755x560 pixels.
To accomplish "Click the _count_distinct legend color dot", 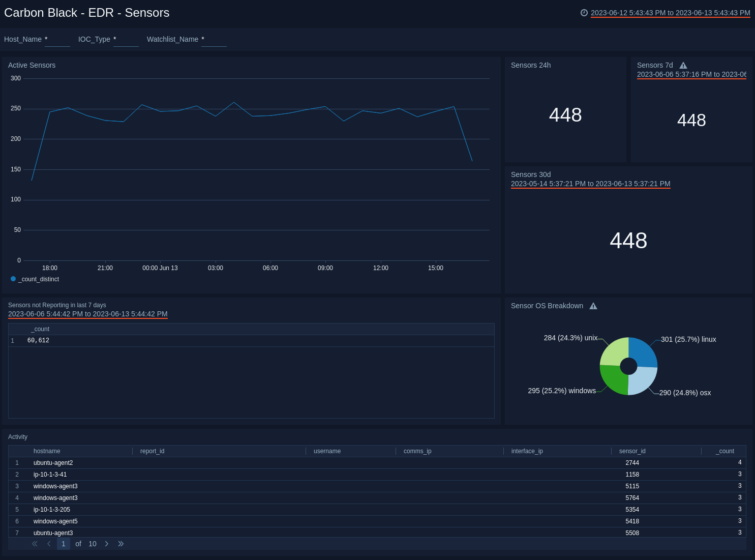I will [x=13, y=279].
